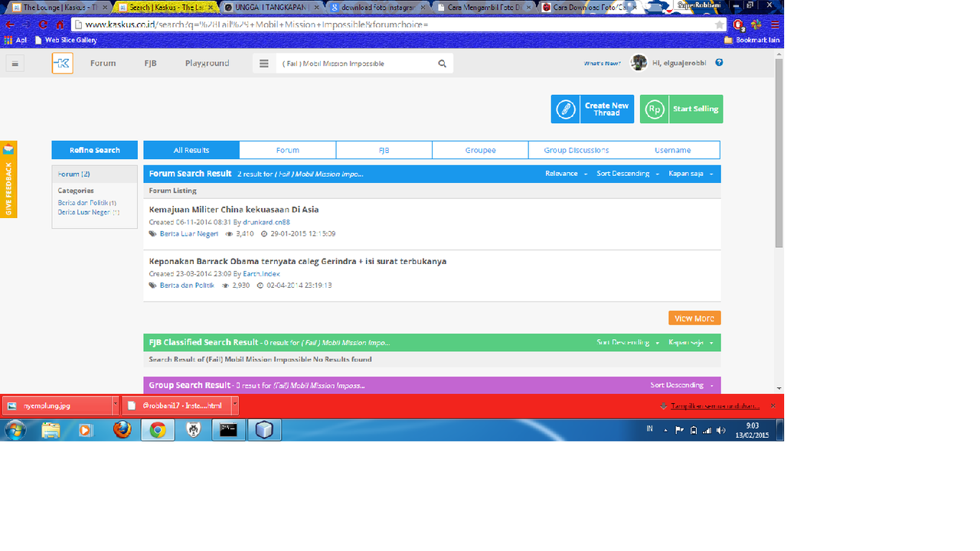Switch to download foto instagram tab
Viewport: 980px width, 551px height.
[377, 7]
